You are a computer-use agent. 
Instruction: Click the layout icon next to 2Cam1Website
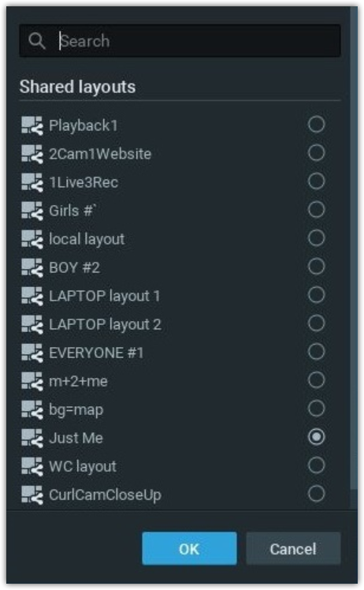32,154
